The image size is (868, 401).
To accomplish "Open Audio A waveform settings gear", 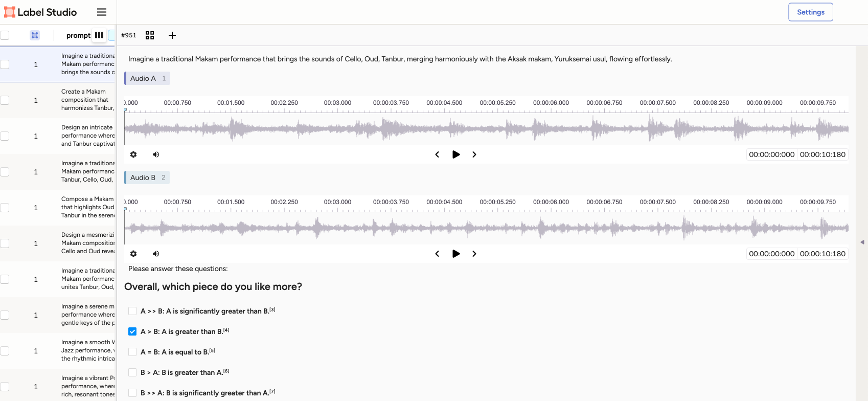I will tap(133, 154).
